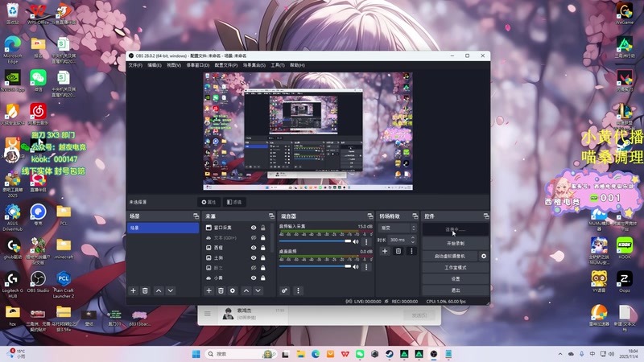Open advanced audio properties gears icon
Image resolution: width=644 pixels, height=362 pixels.
284,290
